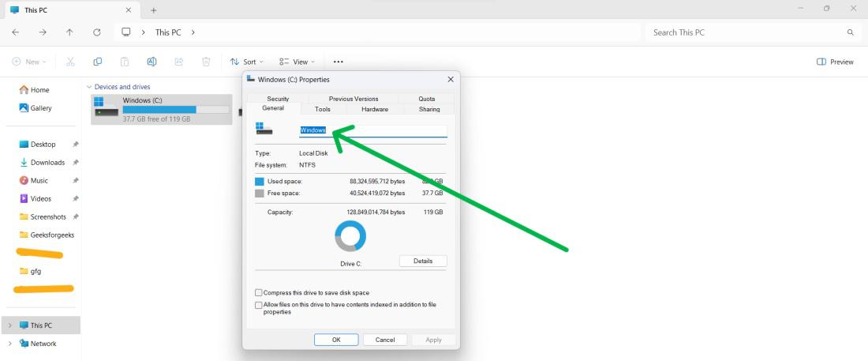868x361 pixels.
Task: Click the disk usage donut chart
Action: tap(350, 236)
